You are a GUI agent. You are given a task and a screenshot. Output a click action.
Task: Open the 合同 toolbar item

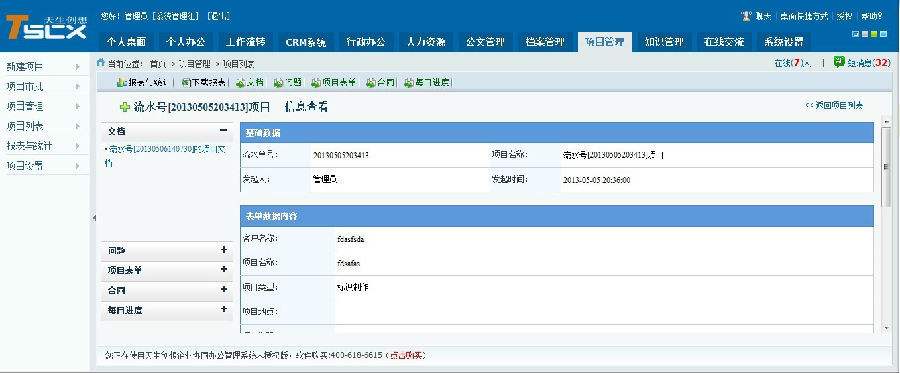tap(381, 83)
